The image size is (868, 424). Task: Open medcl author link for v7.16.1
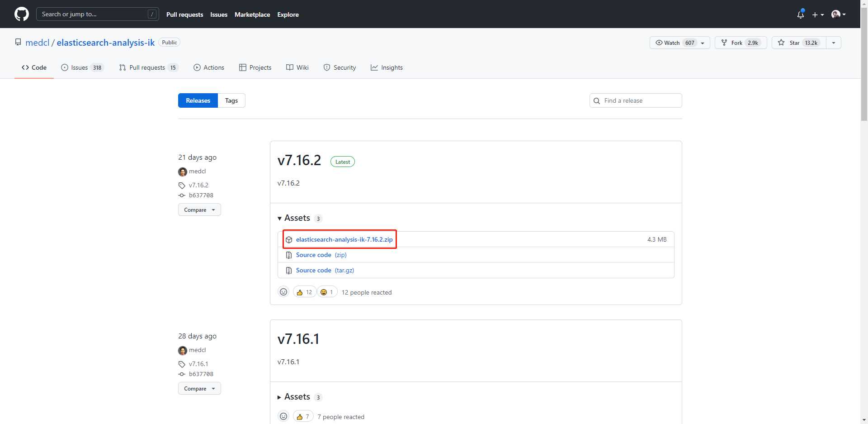pos(198,350)
